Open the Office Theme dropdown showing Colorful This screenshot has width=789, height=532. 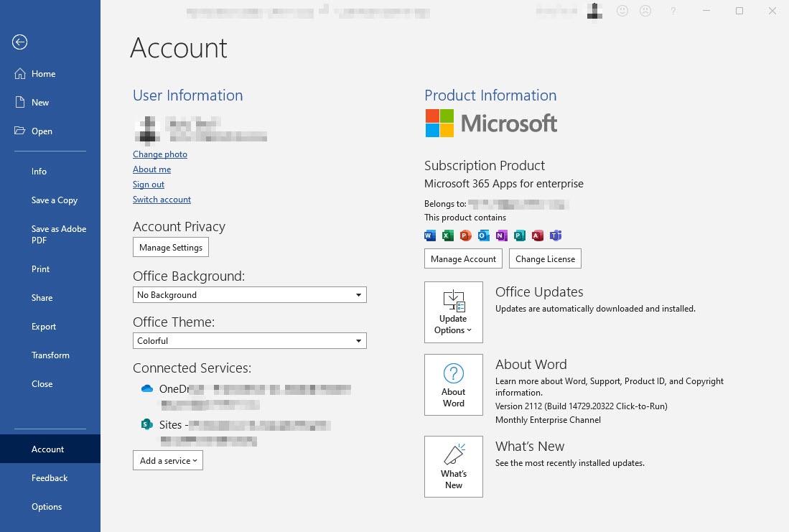[x=250, y=341]
